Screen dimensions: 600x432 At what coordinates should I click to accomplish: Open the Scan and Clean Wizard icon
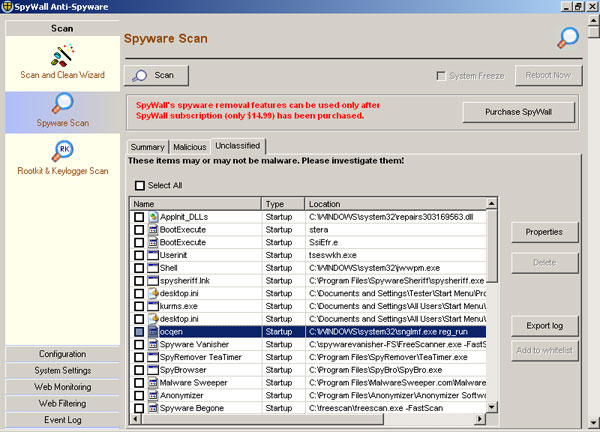(62, 55)
